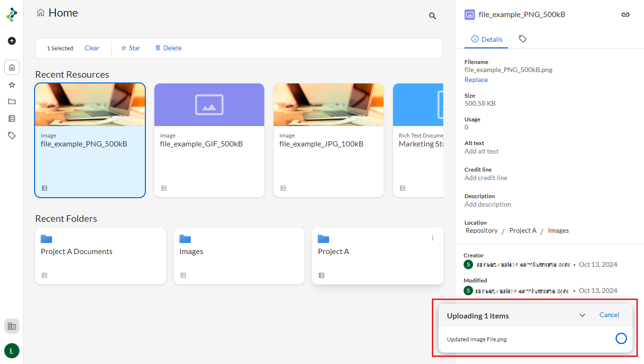This screenshot has height=364, width=644.
Task: Clear the current selection
Action: coord(92,48)
